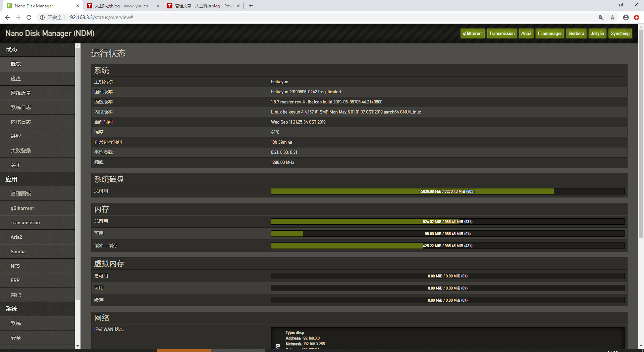Open qBittorrent from the top bar
Screen dimensions: 644x352
[x=473, y=33]
